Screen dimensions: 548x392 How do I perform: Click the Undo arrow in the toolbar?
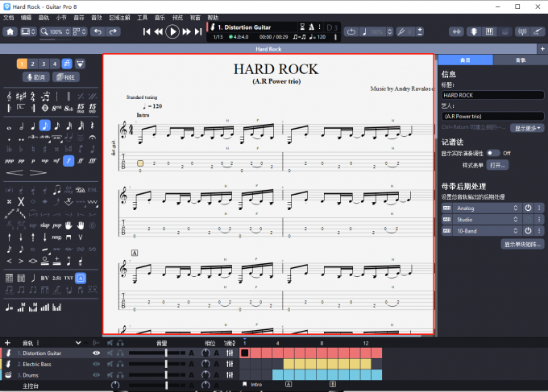click(97, 31)
